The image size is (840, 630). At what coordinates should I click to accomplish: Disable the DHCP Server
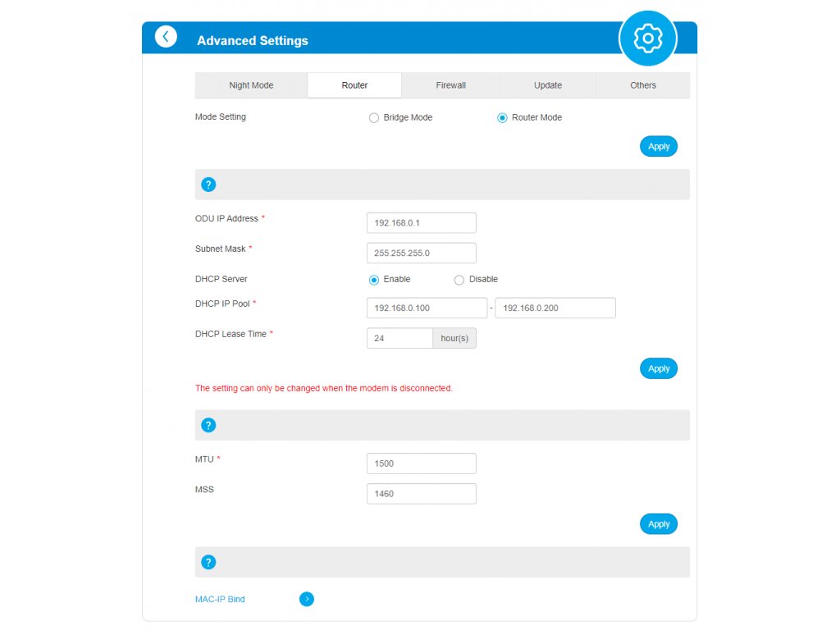pyautogui.click(x=459, y=280)
